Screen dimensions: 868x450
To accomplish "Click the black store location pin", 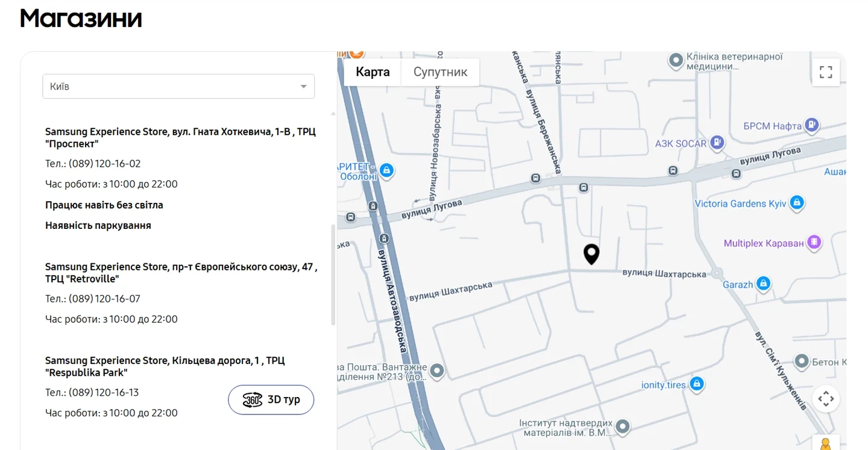I will click(x=591, y=254).
